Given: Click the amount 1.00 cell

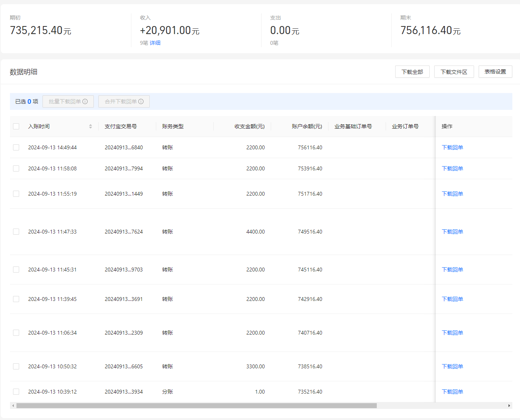Looking at the screenshot, I should tap(260, 392).
